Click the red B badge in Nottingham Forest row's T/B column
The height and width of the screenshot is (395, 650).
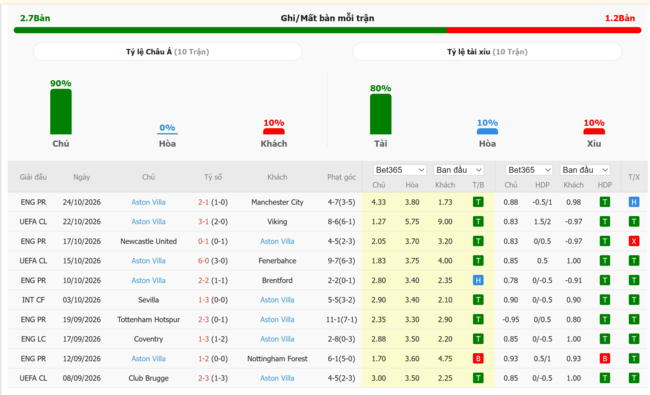click(x=478, y=358)
